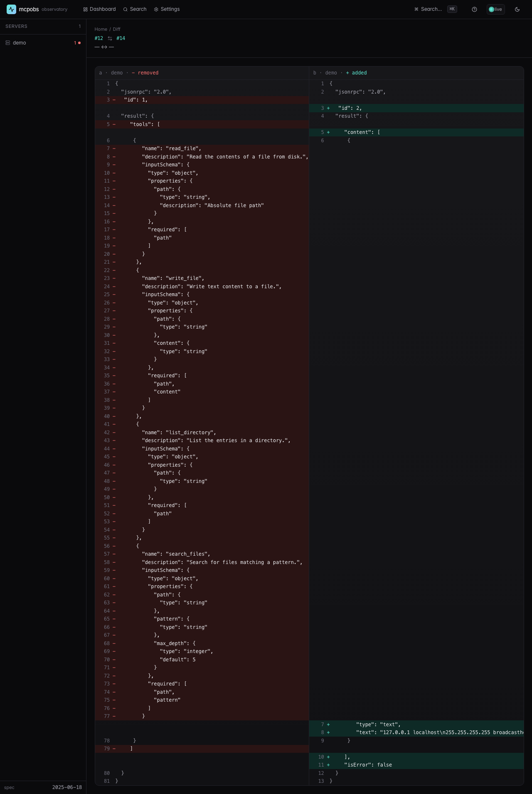Click the mcpobs pulse logo icon
This screenshot has height=794, width=532.
[x=11, y=9]
